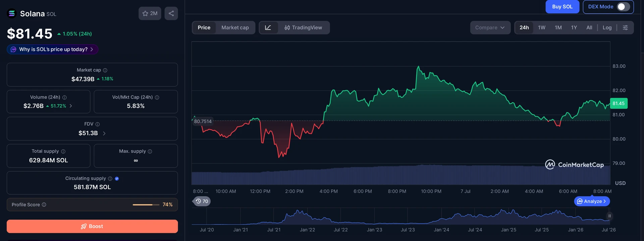Open the Total supply info icon
This screenshot has width=644, height=241.
pos(63,151)
